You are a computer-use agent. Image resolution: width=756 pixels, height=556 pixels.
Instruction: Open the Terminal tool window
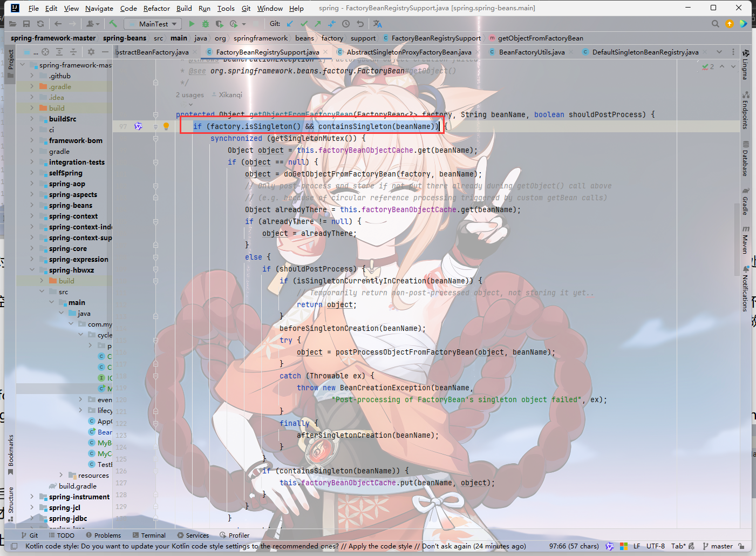coord(149,535)
